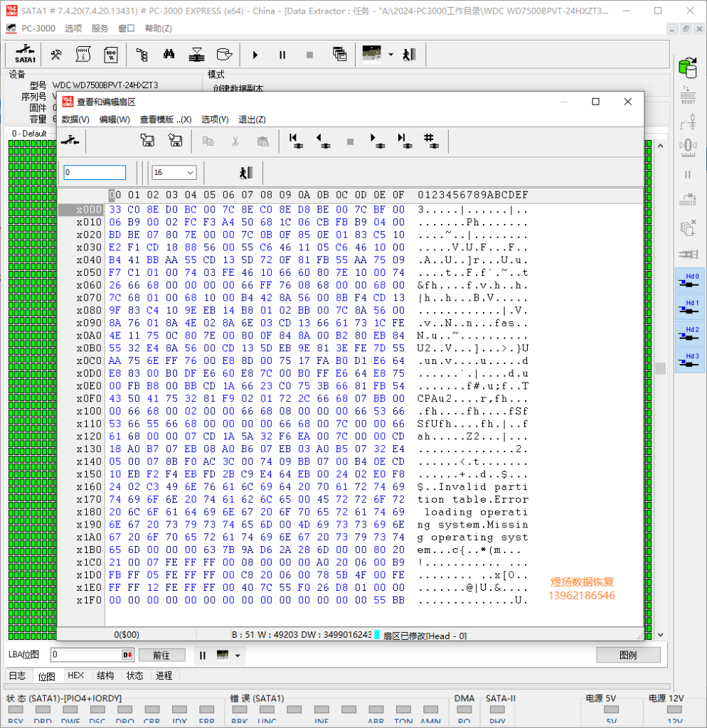This screenshot has height=728, width=707.
Task: Toggle the Hd 0 head button
Action: [x=689, y=280]
